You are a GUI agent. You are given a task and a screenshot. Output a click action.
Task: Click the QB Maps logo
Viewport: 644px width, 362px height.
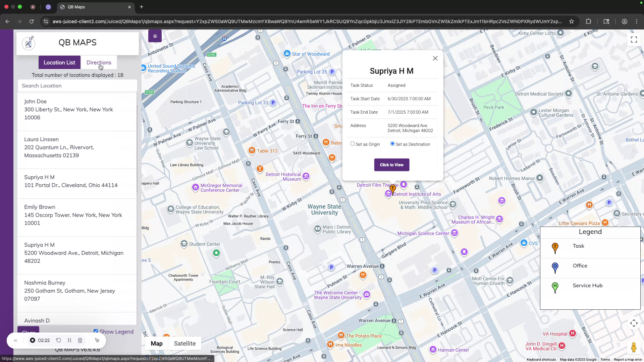(x=29, y=43)
